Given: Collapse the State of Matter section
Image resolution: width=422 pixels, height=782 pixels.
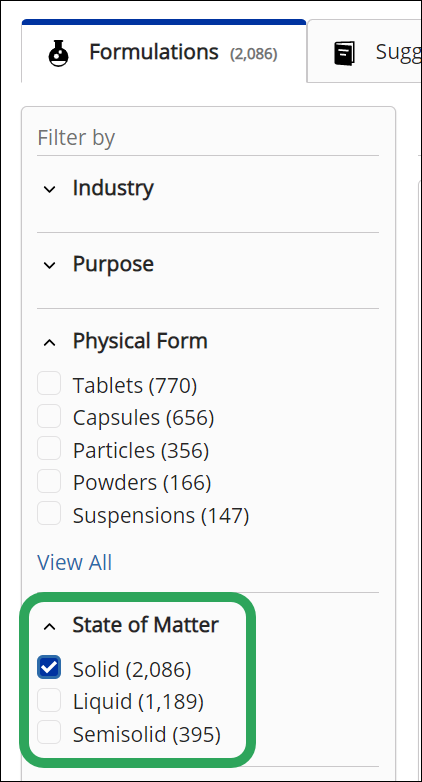Looking at the screenshot, I should pos(49,626).
